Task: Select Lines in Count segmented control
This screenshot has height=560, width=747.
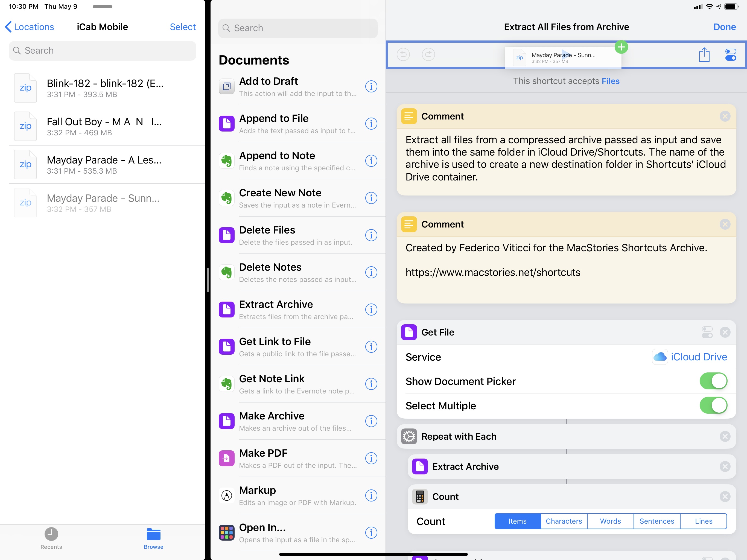Action: click(704, 521)
